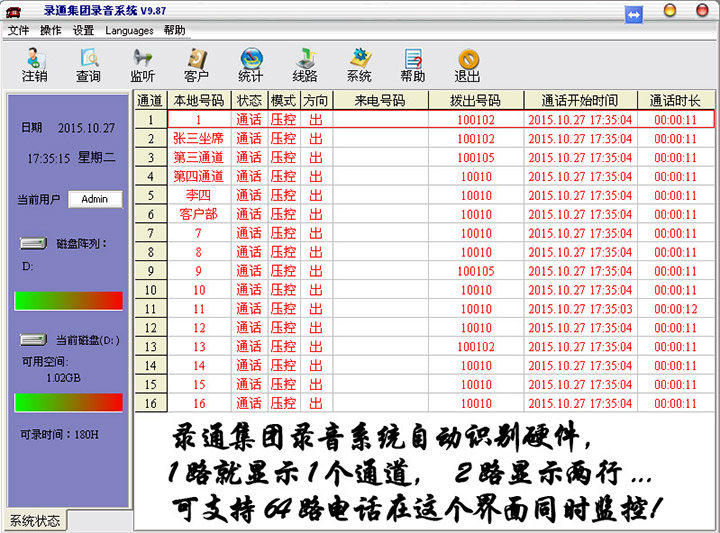Open the 帮助 menu in menu bar
This screenshot has width=720, height=533.
tap(174, 30)
